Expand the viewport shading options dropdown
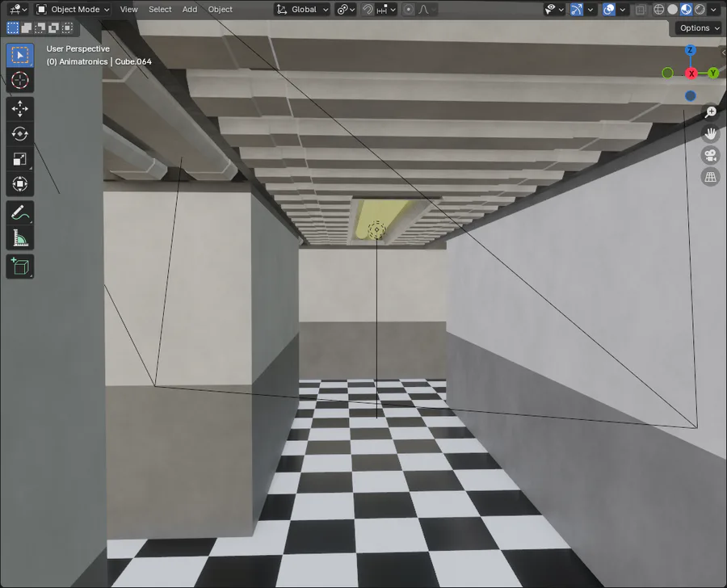This screenshot has height=588, width=727. pos(713,9)
